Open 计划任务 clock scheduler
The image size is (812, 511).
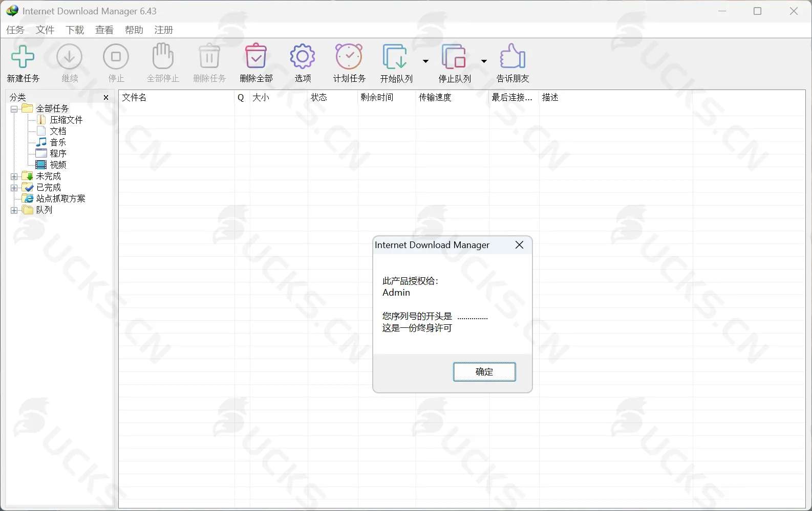(x=349, y=57)
